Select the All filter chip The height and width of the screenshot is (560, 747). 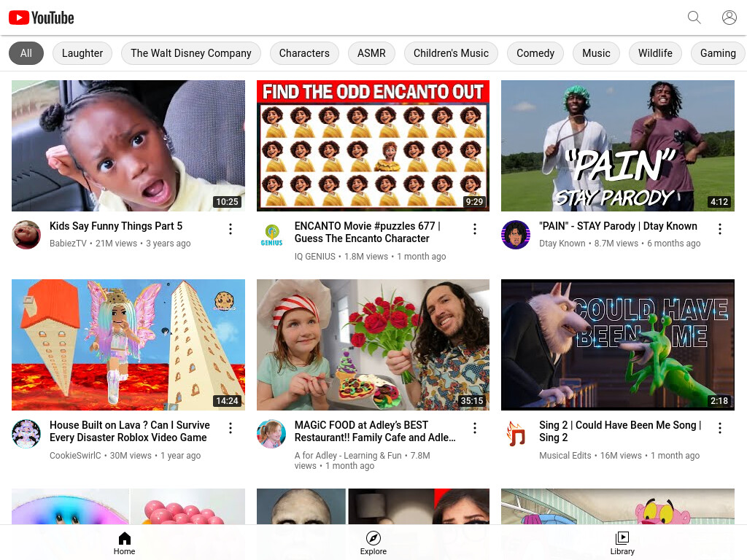click(26, 52)
